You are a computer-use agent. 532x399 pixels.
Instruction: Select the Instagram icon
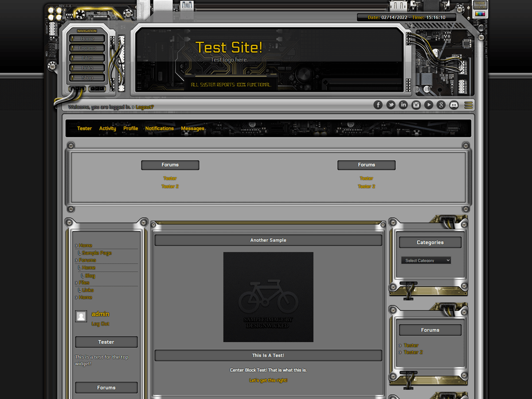coord(416,105)
